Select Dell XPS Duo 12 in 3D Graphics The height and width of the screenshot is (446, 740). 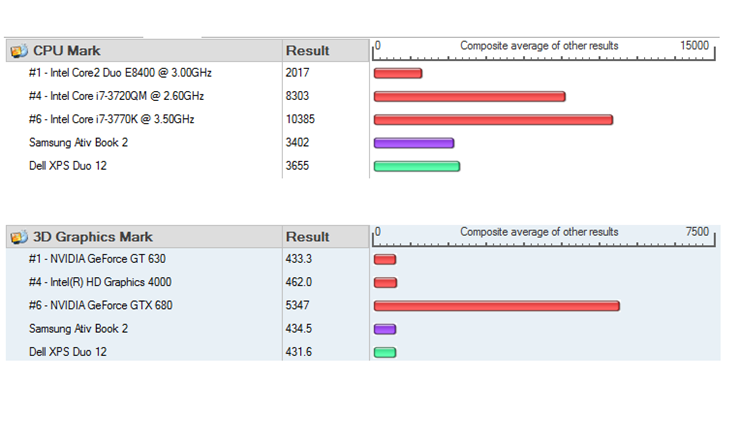pos(68,352)
